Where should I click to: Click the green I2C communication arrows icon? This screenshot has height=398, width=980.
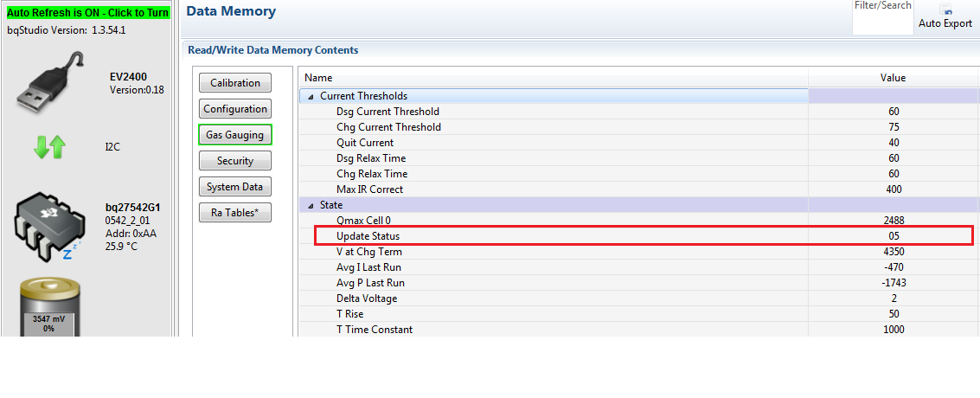(49, 147)
